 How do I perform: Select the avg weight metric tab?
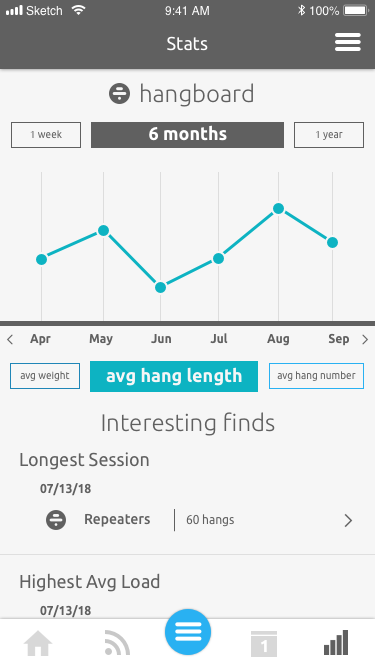point(45,376)
